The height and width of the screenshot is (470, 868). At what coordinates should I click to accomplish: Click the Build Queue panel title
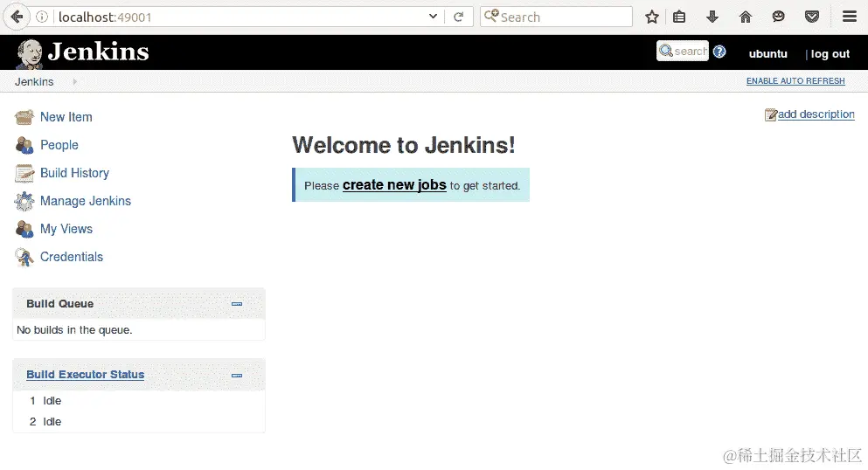pyautogui.click(x=59, y=303)
